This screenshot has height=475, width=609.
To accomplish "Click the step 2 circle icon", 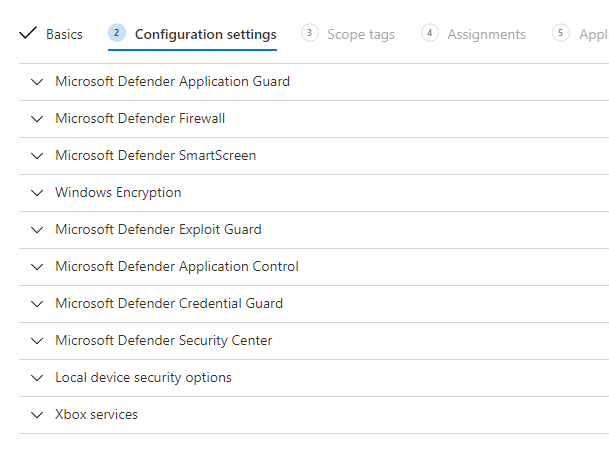I will [x=117, y=33].
